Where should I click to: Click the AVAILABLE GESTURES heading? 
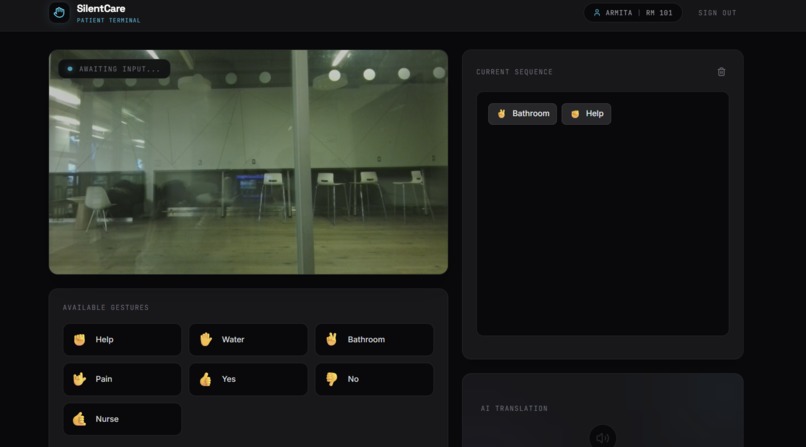click(x=106, y=307)
